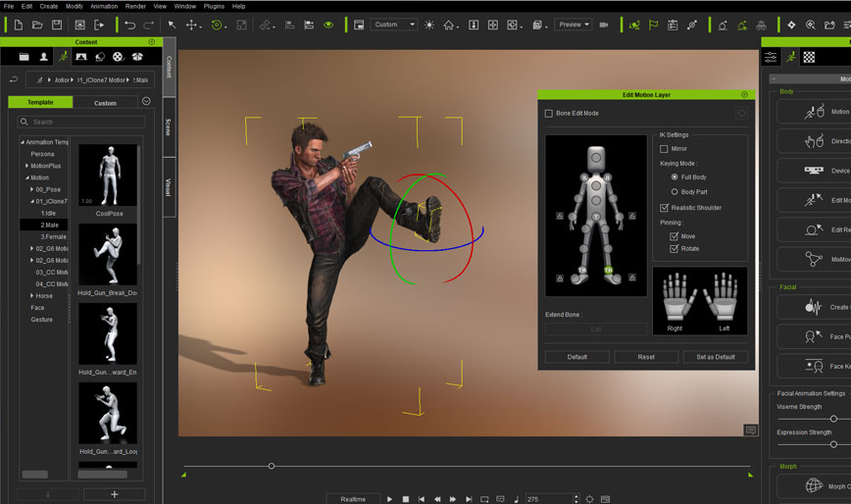Open a project with the folder icon
The image size is (851, 504).
point(37,25)
